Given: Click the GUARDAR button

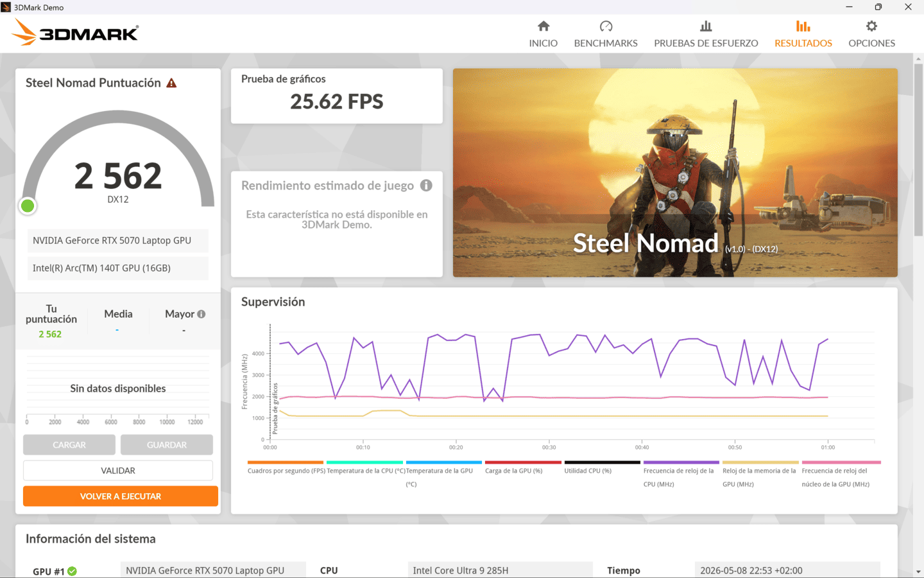Looking at the screenshot, I should (x=167, y=445).
